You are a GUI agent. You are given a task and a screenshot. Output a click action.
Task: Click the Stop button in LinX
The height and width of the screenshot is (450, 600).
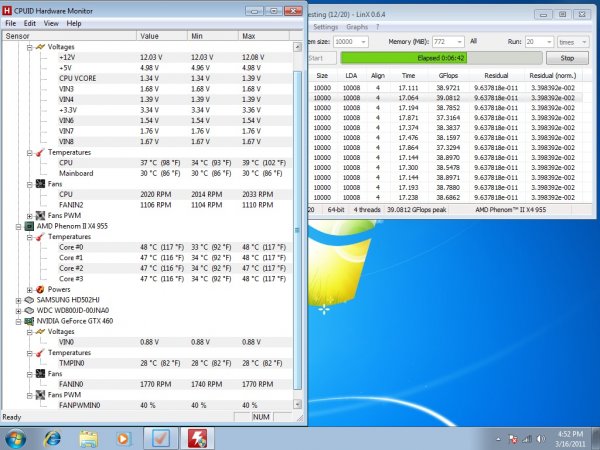click(x=567, y=58)
